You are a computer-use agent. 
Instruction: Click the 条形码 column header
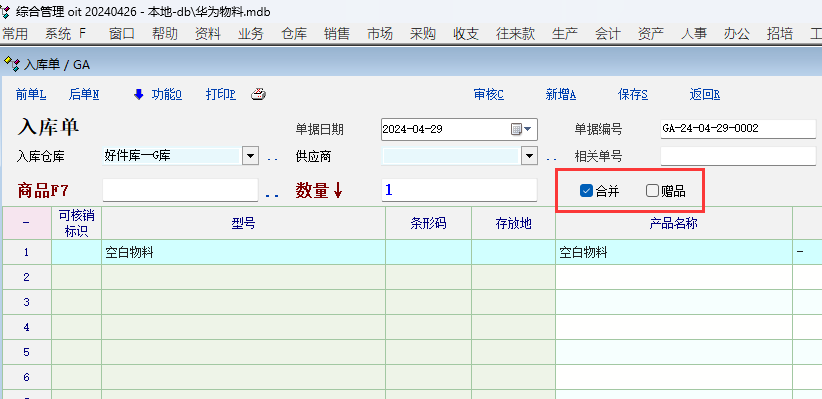(x=428, y=223)
